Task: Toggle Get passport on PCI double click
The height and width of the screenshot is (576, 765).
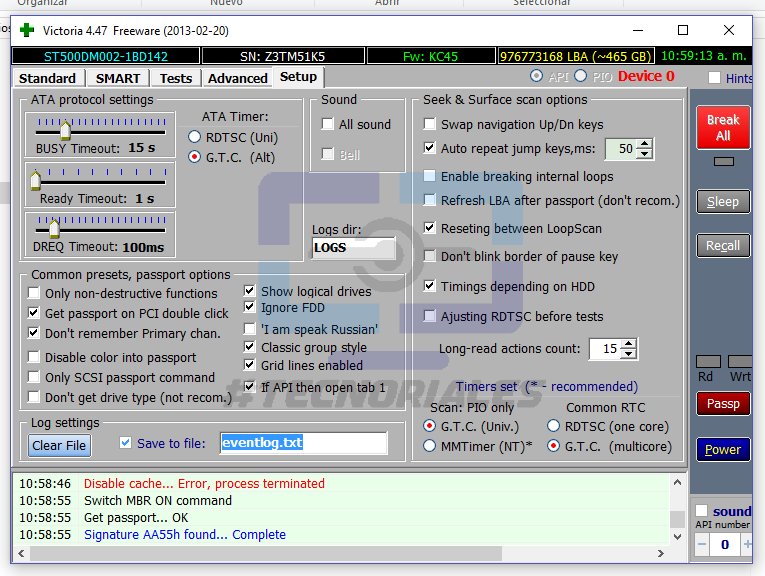Action: pyautogui.click(x=34, y=313)
